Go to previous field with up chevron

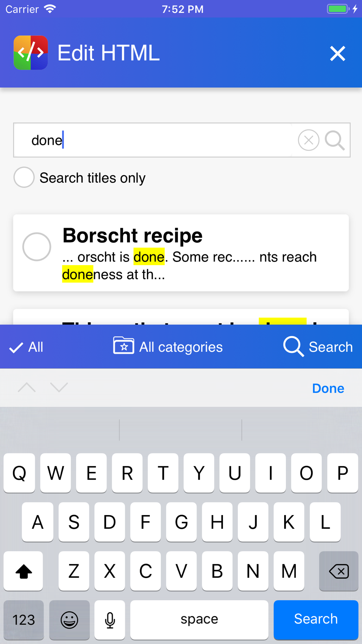pyautogui.click(x=27, y=388)
